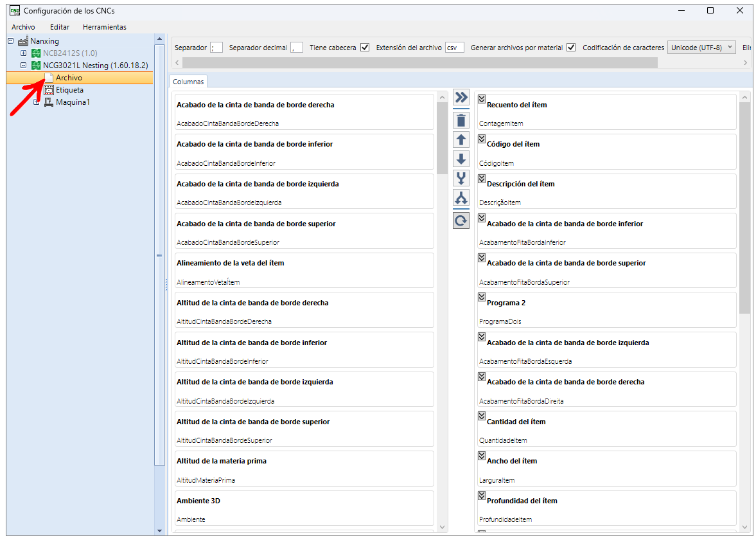
Task: Select the Ambiente 3D column
Action: click(x=304, y=508)
